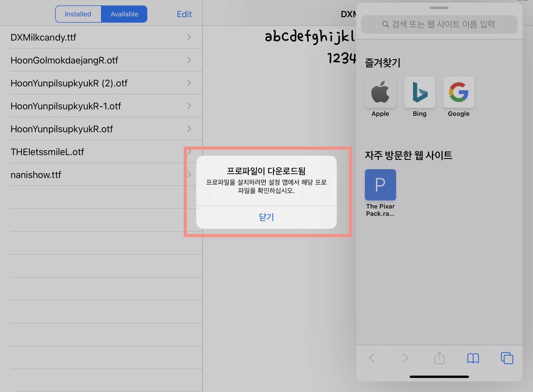Viewport: 533px width, 392px height.
Task: Open the Apple favorite icon
Action: (380, 92)
